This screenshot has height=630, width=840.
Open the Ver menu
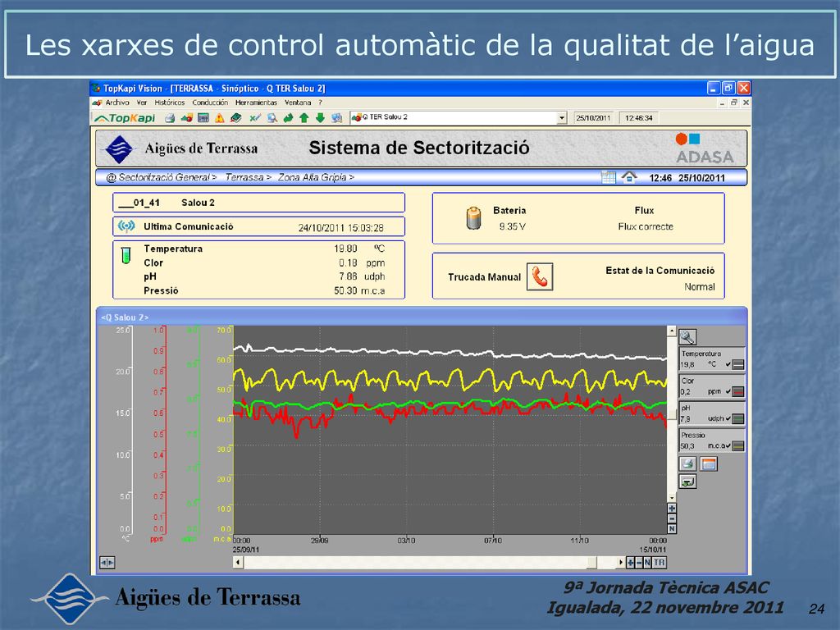pyautogui.click(x=141, y=103)
